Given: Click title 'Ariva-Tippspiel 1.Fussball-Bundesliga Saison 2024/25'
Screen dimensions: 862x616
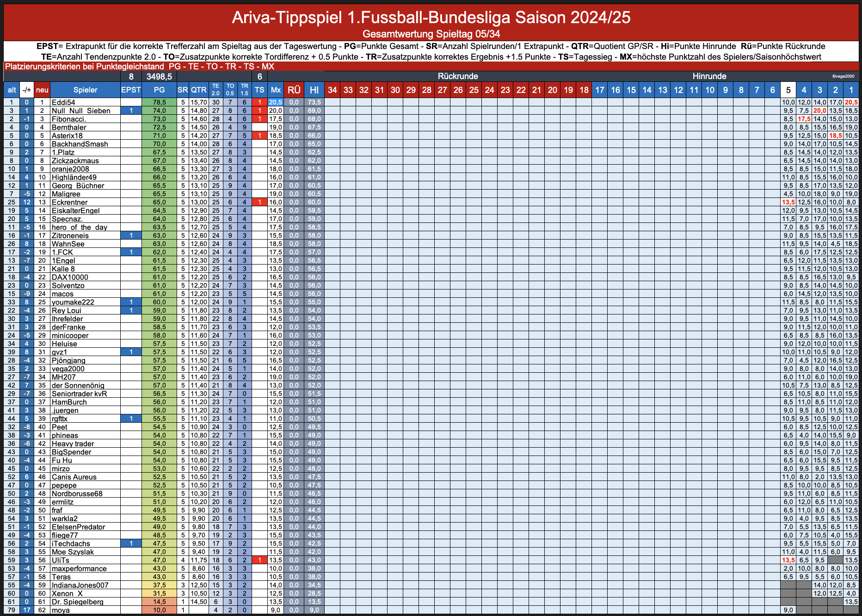Looking at the screenshot, I should (431, 18).
